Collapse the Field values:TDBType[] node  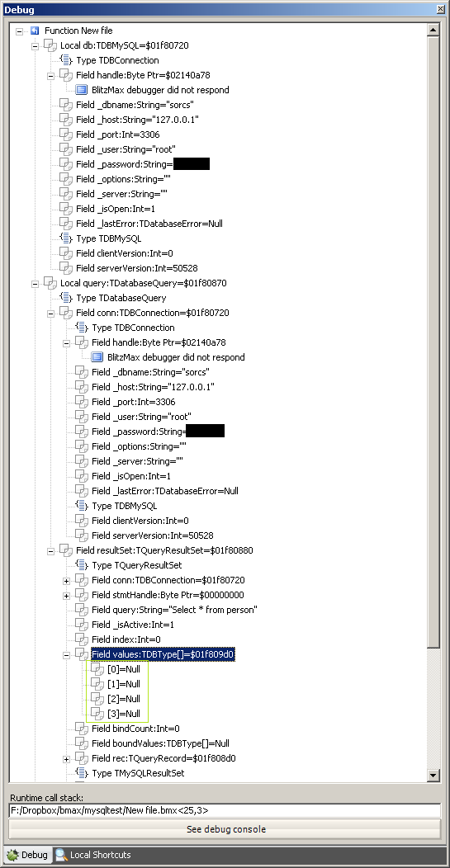tap(67, 655)
